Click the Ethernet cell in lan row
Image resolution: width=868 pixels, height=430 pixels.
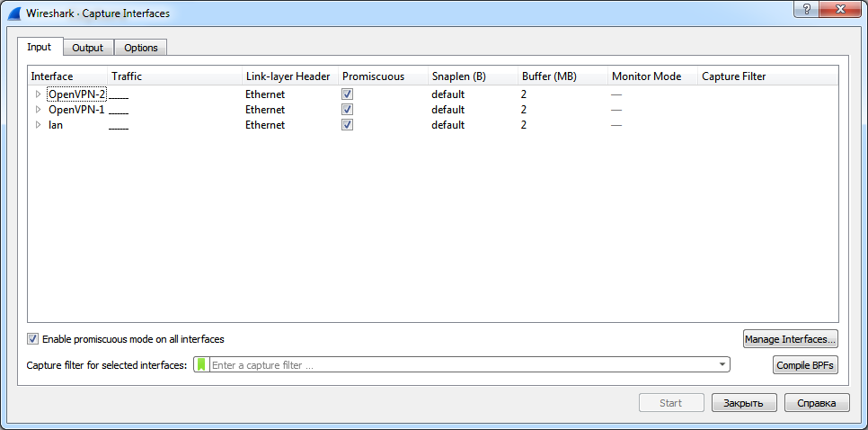(x=265, y=125)
